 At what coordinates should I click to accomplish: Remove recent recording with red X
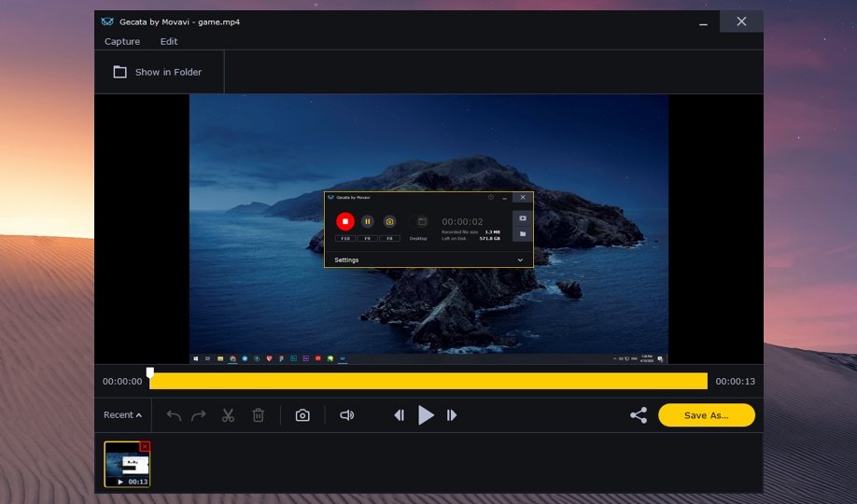tap(145, 447)
